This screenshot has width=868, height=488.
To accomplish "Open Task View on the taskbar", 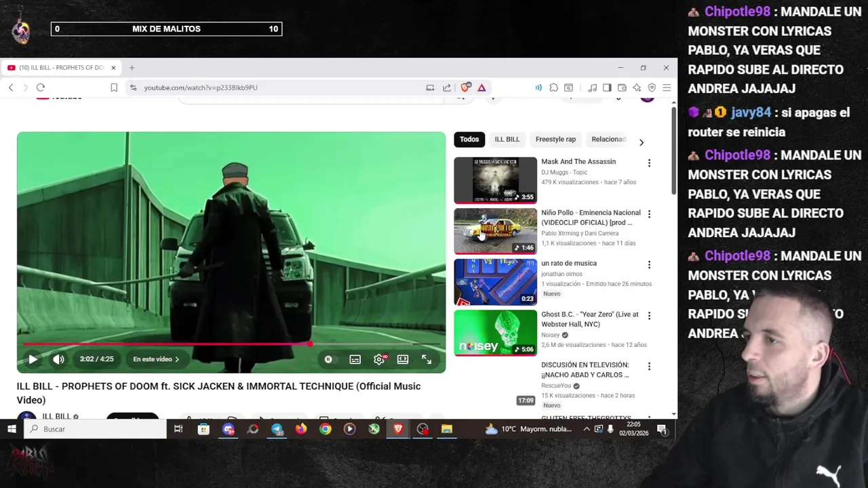I will point(178,429).
